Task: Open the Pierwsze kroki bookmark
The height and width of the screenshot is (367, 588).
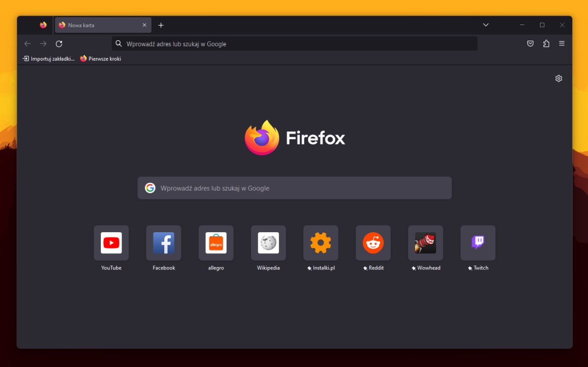Action: (100, 58)
